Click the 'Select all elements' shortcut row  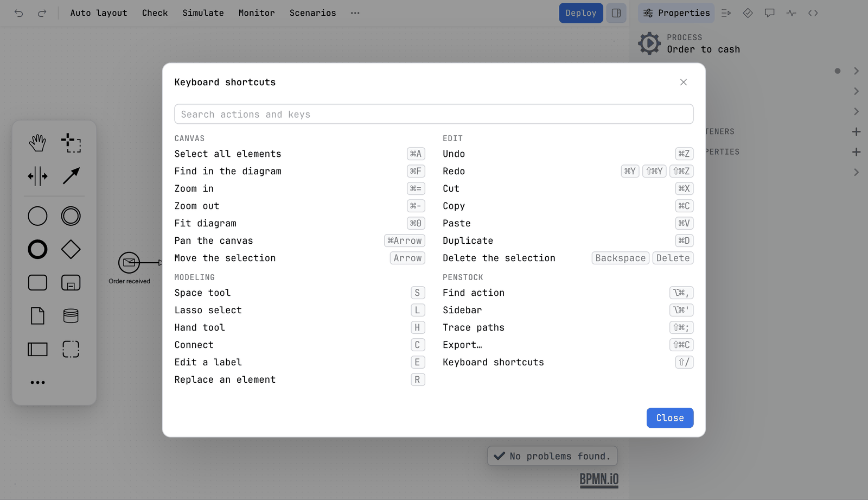[299, 154]
